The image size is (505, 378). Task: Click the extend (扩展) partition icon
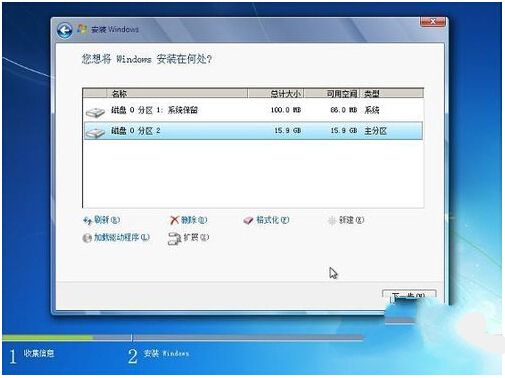tap(174, 238)
